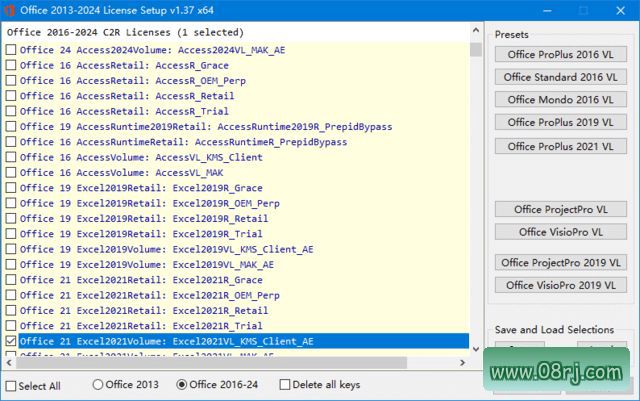Tick the AccessR_Grace license checkbox

[11, 65]
